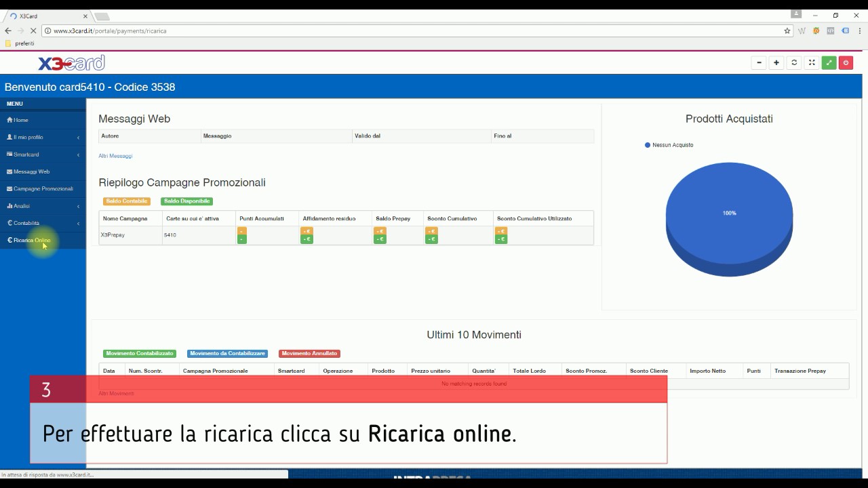This screenshot has width=868, height=488.
Task: Click the plus button in portal toolbar
Action: [776, 63]
